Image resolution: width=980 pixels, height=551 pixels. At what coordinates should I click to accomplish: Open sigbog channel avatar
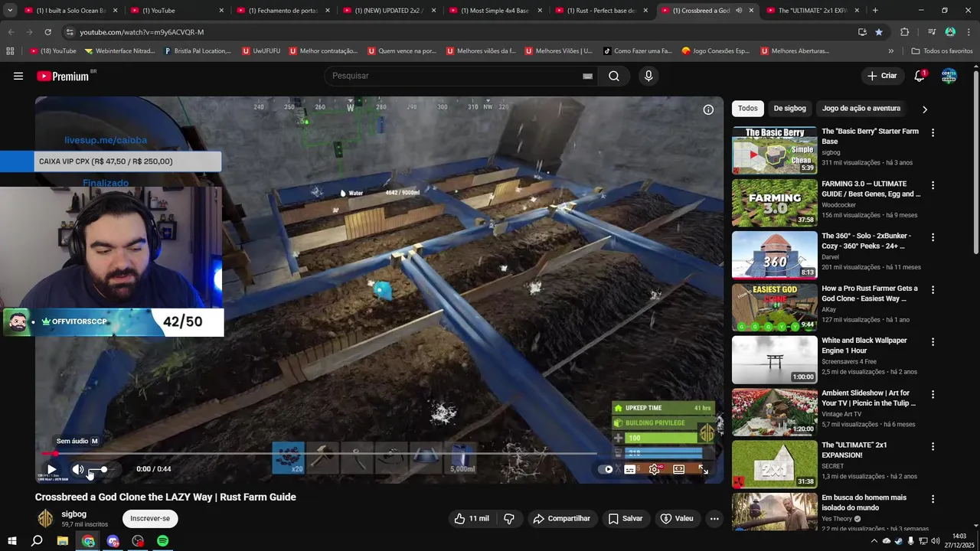pyautogui.click(x=46, y=519)
